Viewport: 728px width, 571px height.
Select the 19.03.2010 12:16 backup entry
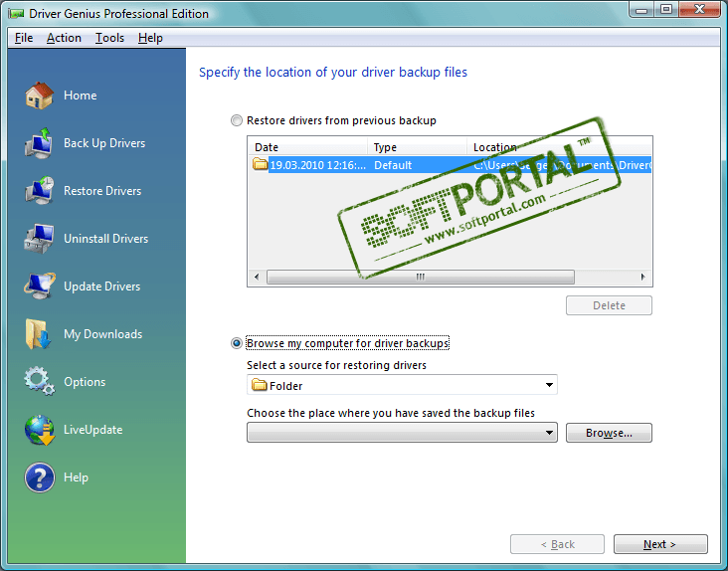(317, 165)
